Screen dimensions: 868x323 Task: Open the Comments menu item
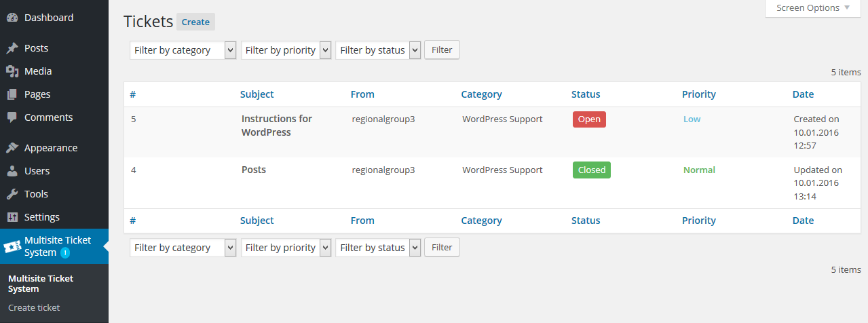click(x=48, y=117)
